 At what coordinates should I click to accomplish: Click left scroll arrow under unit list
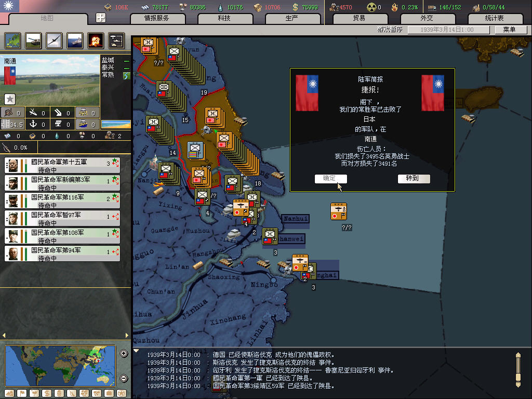tap(4, 335)
